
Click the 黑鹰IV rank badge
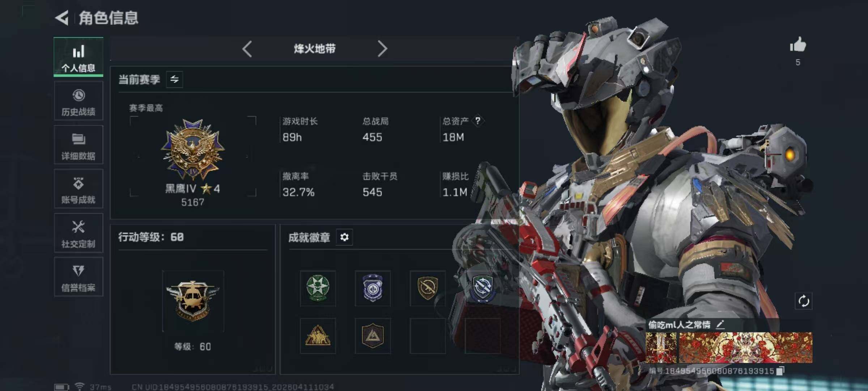click(x=193, y=149)
